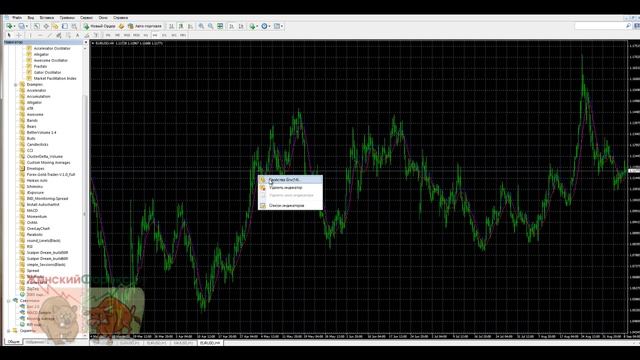Click the MetaEditor coin icon
This screenshot has width=640, height=360.
(121, 26)
